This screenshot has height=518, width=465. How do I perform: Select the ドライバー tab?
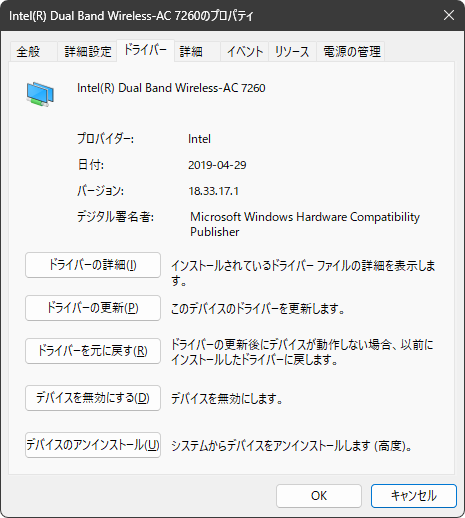(x=145, y=50)
